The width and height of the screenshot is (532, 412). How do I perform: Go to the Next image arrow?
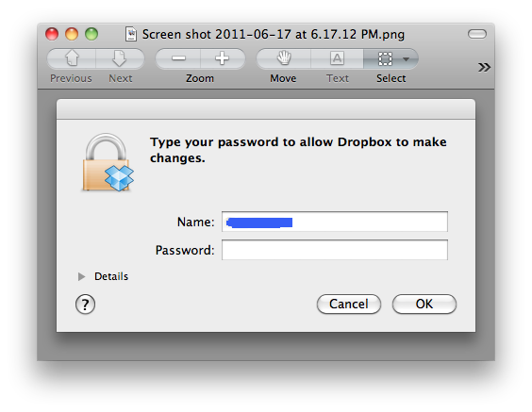[120, 58]
